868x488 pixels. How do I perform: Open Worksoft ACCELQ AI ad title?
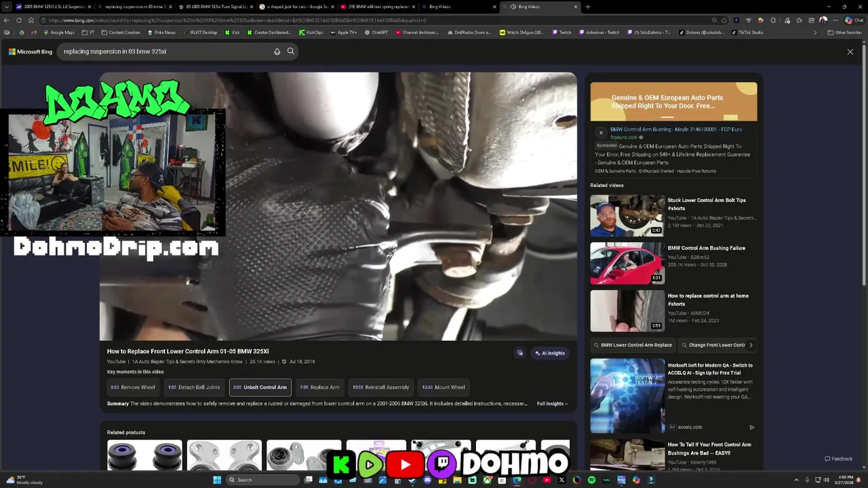710,369
